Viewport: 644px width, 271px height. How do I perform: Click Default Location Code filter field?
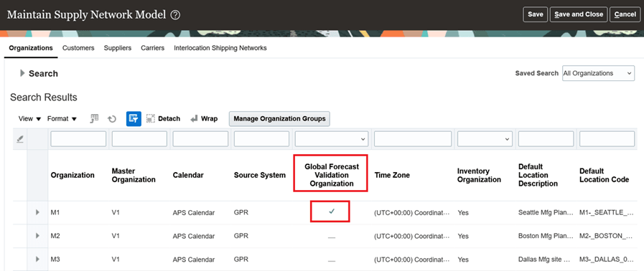607,139
